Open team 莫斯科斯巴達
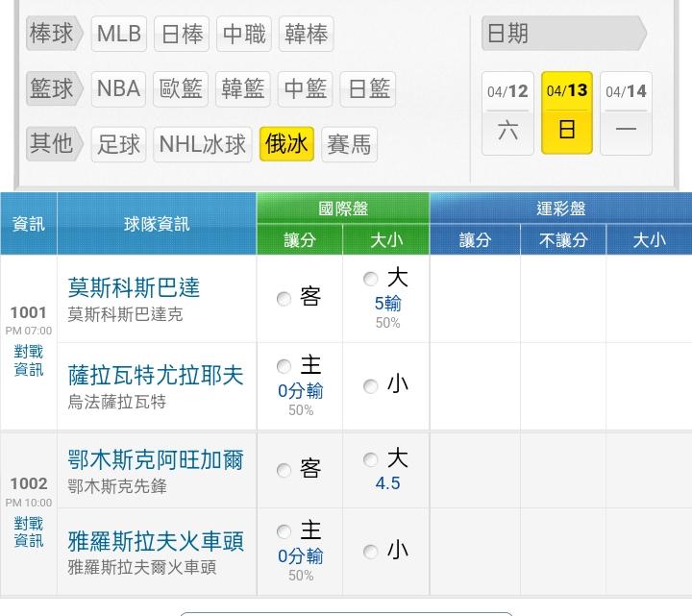This screenshot has width=692, height=616. (x=134, y=287)
